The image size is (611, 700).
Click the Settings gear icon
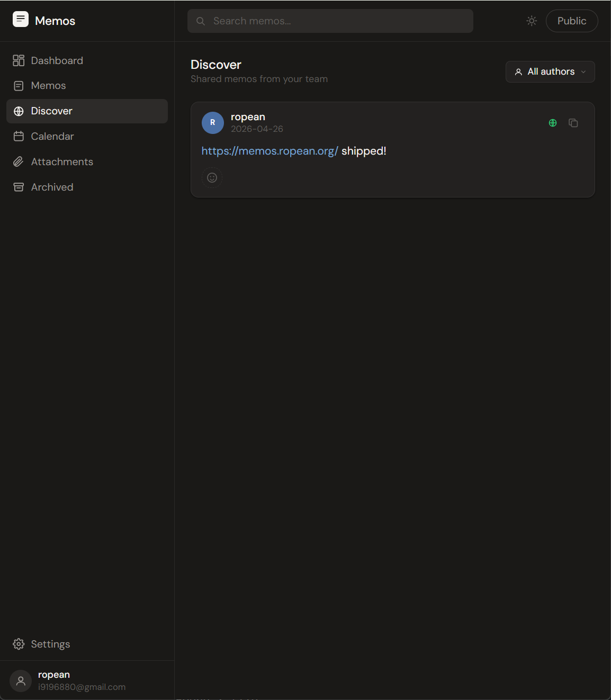pos(19,644)
